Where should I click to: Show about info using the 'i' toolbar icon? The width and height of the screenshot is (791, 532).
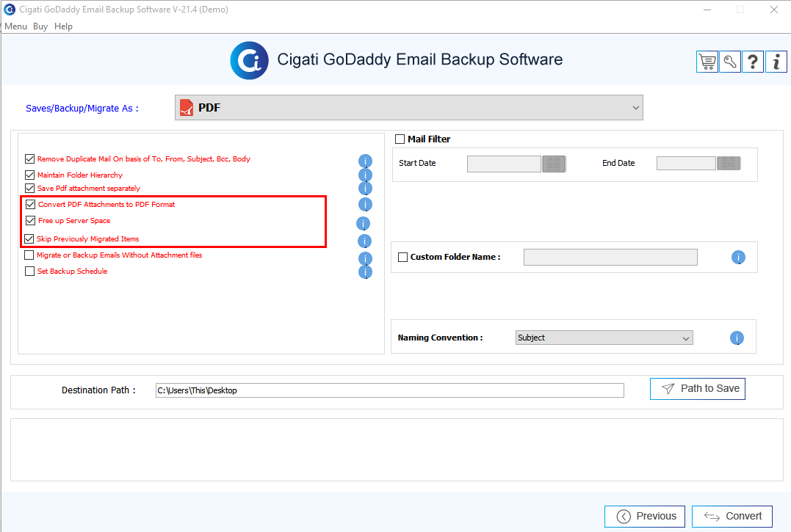(x=776, y=62)
